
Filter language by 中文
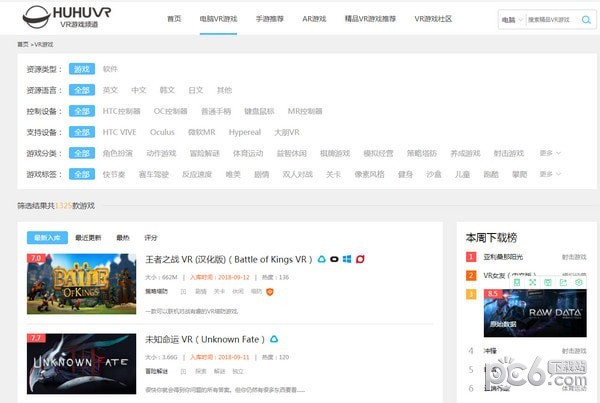point(139,90)
